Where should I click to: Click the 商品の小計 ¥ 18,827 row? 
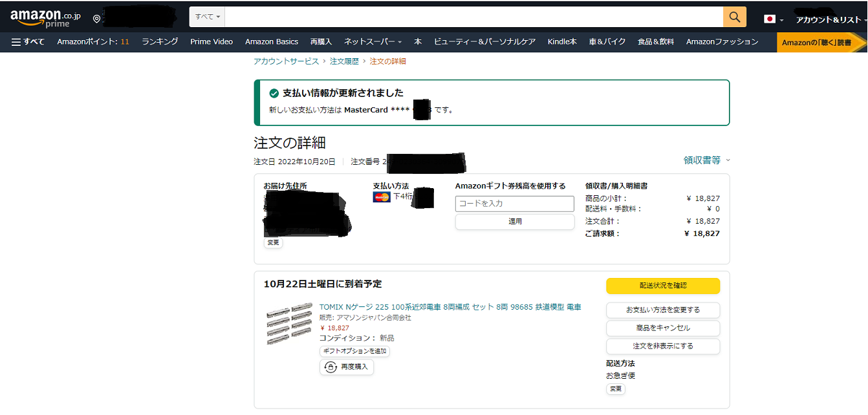point(652,198)
